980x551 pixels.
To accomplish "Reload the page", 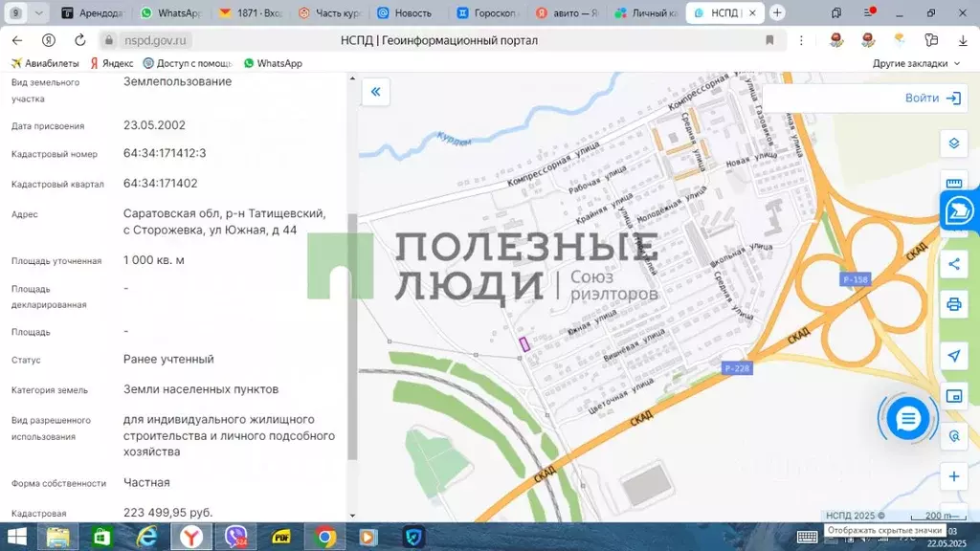I will [80, 40].
